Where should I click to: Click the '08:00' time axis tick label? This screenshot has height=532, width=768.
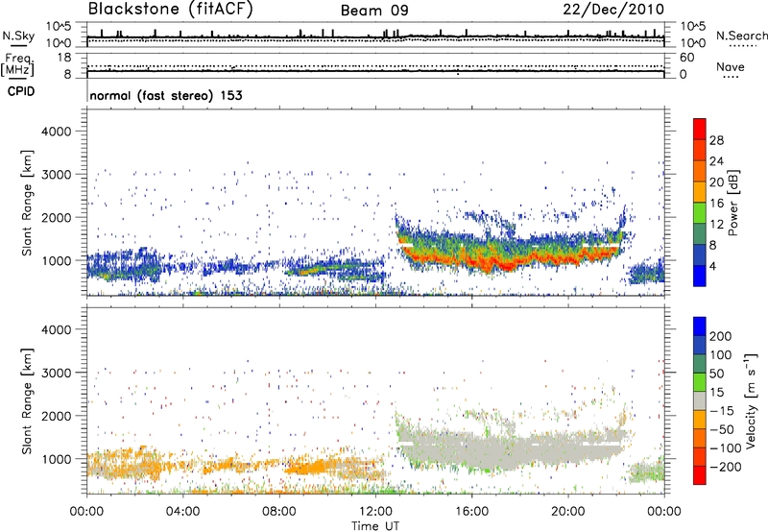pyautogui.click(x=279, y=512)
